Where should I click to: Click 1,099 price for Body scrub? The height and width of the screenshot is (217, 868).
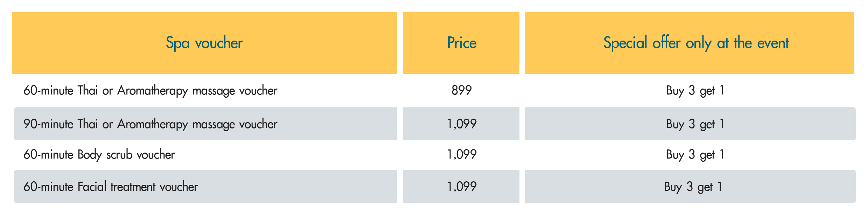[x=461, y=155]
